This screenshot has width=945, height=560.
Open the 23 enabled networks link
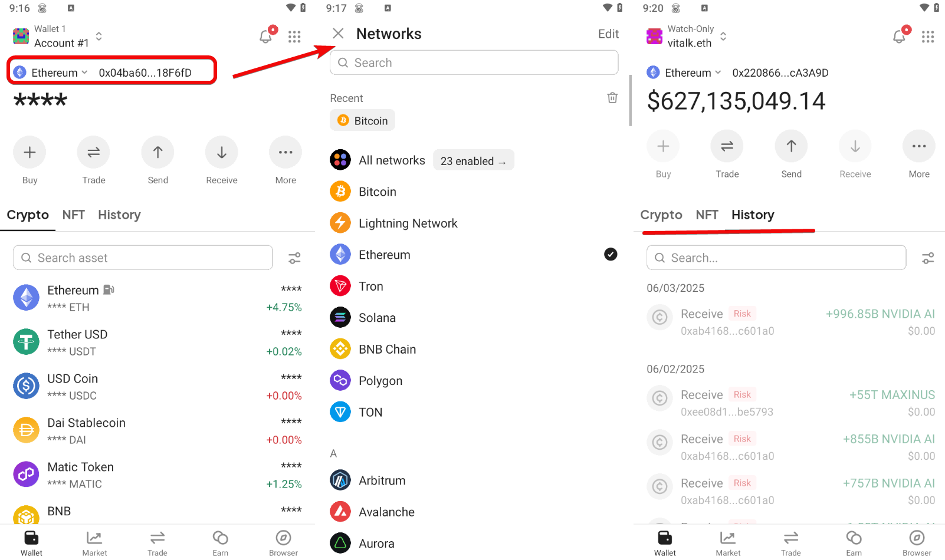pos(474,160)
